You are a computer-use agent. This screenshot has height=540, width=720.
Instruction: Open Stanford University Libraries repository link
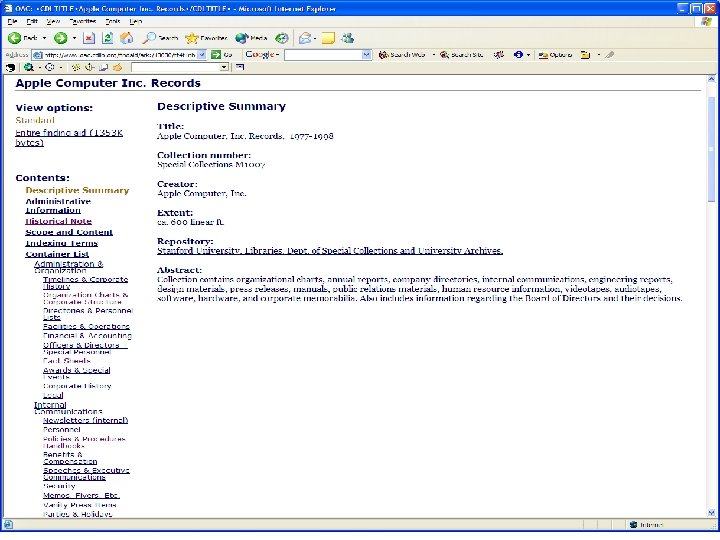(x=330, y=251)
